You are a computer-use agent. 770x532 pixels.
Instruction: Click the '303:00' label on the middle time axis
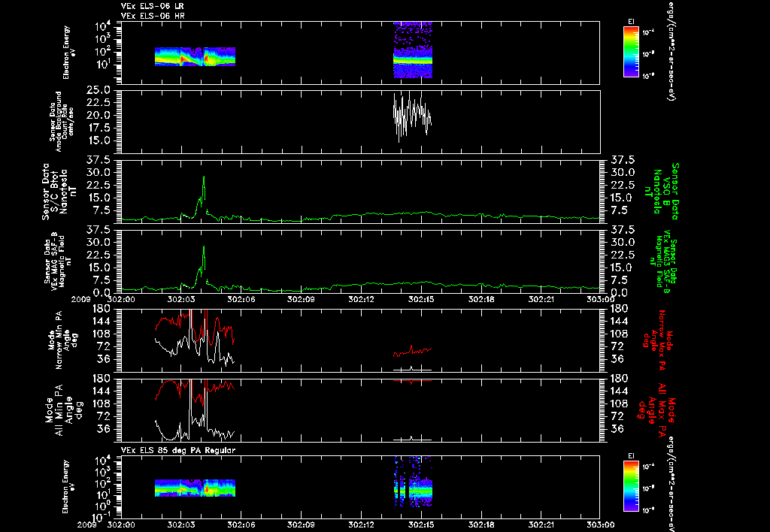click(x=600, y=299)
